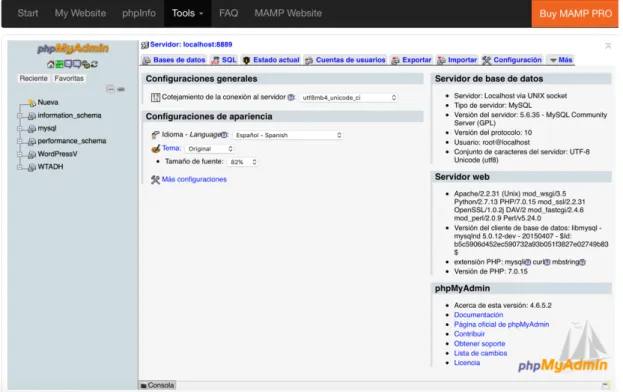Open phpInfo in MAMP bar
623x392 pixels.
(x=139, y=13)
